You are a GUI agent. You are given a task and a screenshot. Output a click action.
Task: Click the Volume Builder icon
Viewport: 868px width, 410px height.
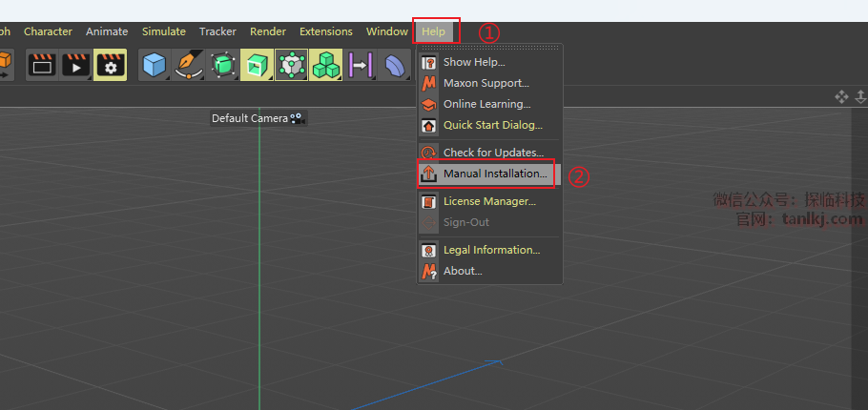(291, 65)
